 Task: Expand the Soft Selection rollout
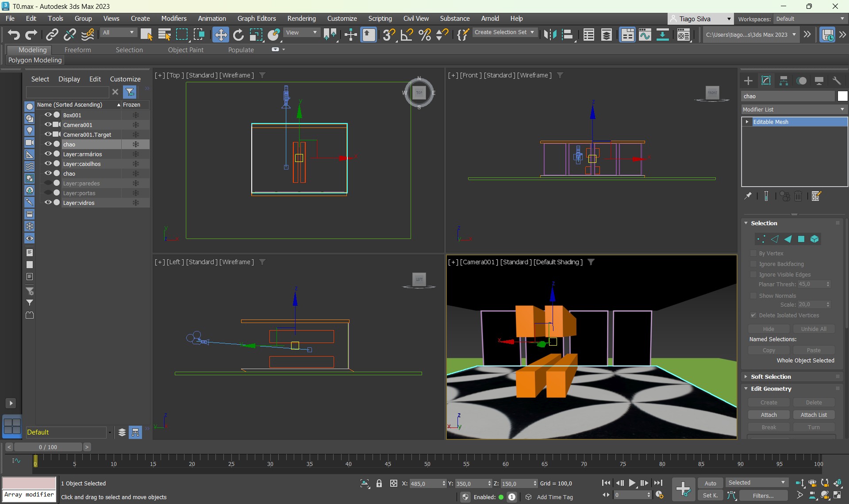(x=771, y=377)
